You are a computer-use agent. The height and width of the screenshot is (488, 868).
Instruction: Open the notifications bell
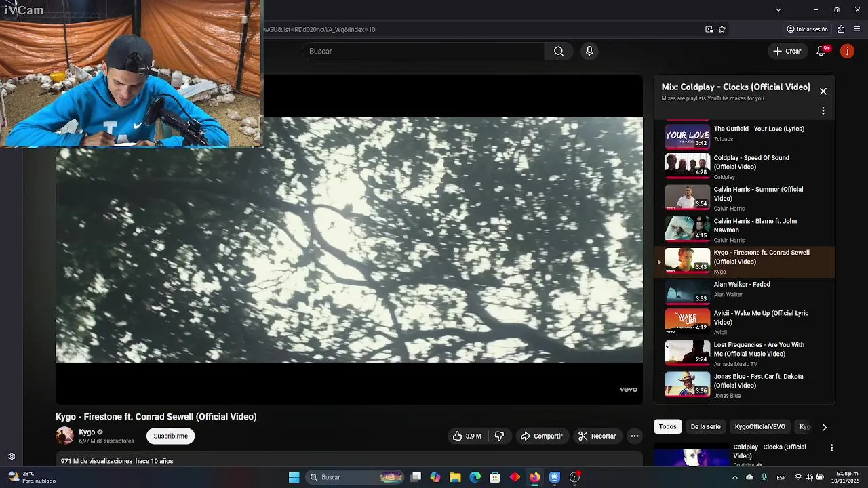(822, 52)
